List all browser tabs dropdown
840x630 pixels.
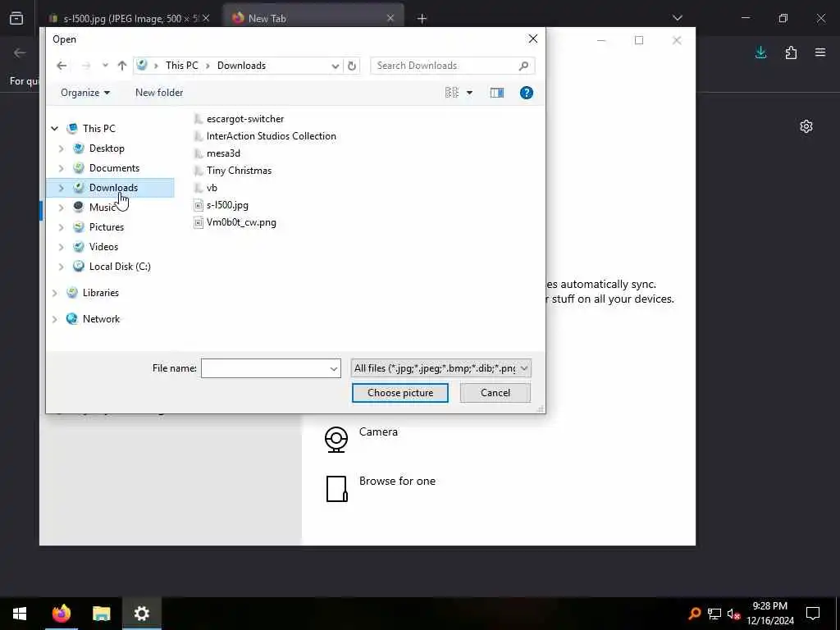pos(677,18)
